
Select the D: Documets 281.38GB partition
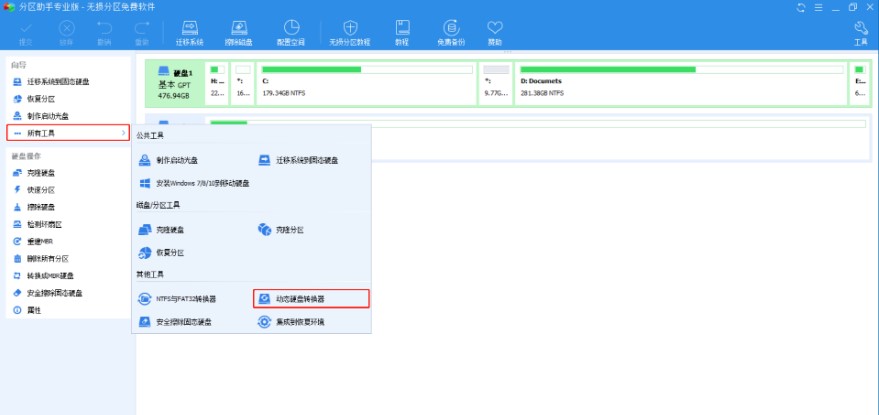(681, 82)
